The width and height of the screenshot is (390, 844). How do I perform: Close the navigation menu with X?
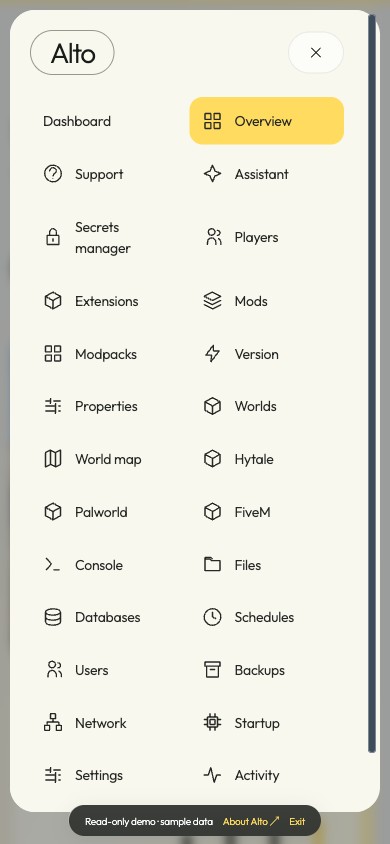[316, 52]
